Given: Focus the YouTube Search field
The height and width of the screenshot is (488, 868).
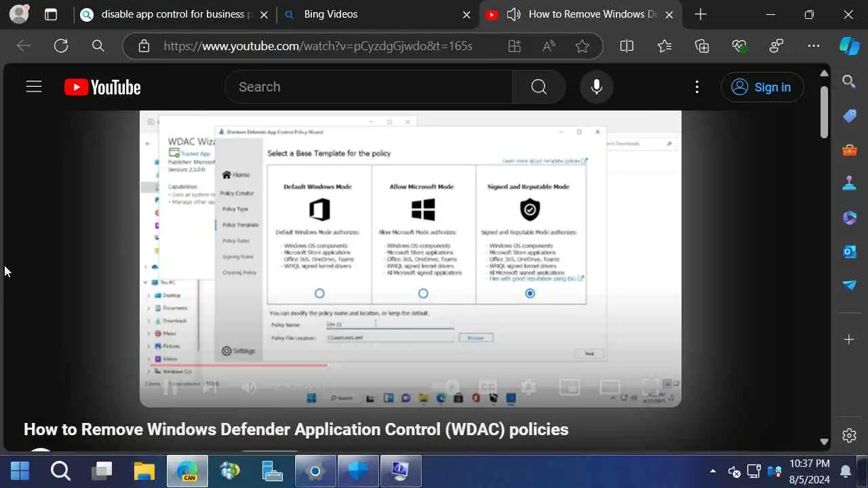Looking at the screenshot, I should (368, 87).
